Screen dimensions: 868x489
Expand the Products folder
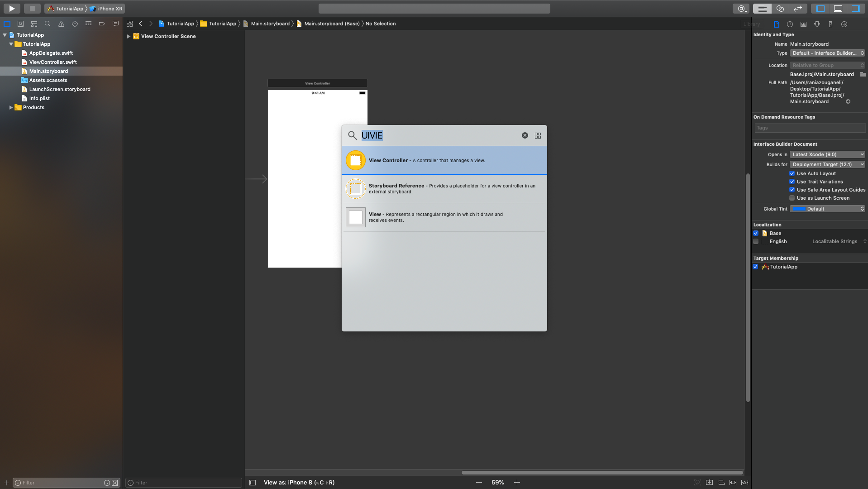(11, 107)
